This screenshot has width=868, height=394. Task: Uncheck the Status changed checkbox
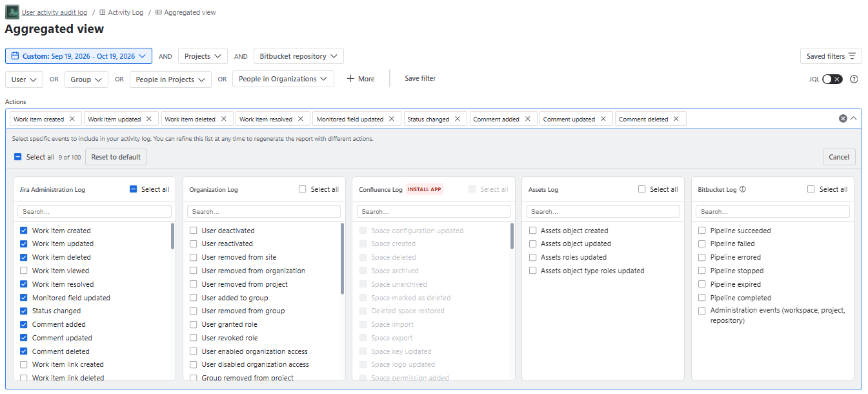24,311
